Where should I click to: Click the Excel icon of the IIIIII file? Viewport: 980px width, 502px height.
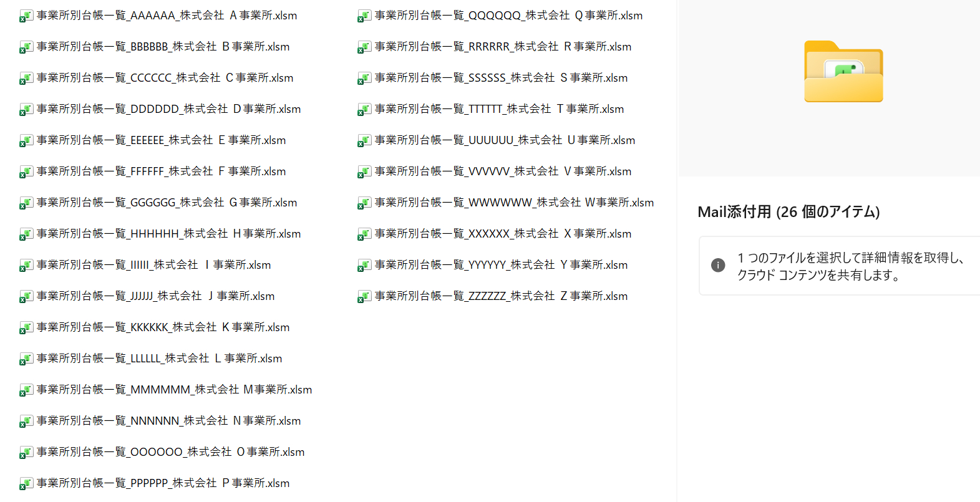tap(26, 265)
